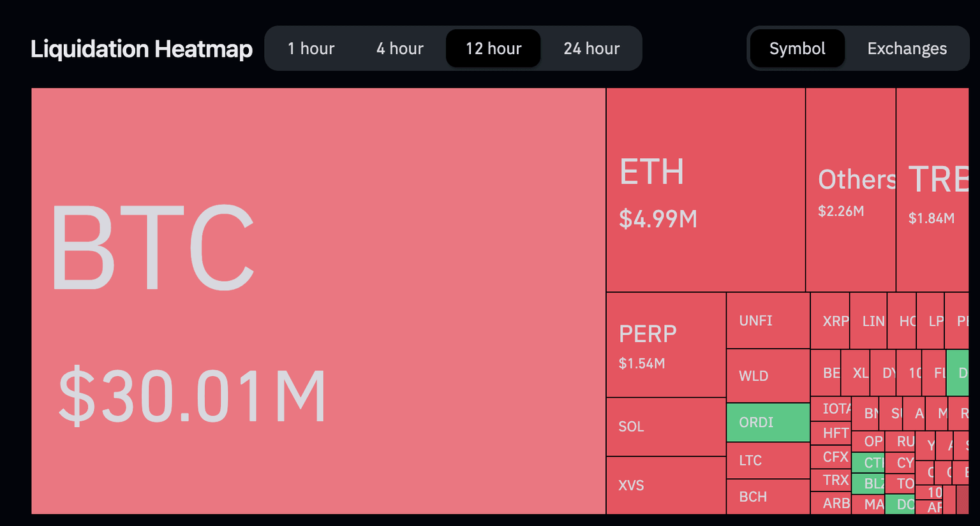The height and width of the screenshot is (526, 980).
Task: Switch to the 4 hour timeframe
Action: pyautogui.click(x=399, y=48)
